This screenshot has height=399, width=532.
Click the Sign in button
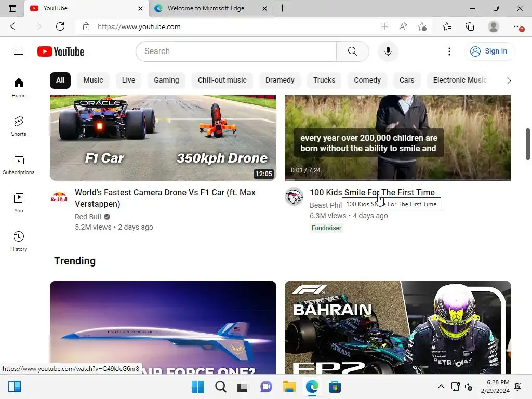pos(489,51)
